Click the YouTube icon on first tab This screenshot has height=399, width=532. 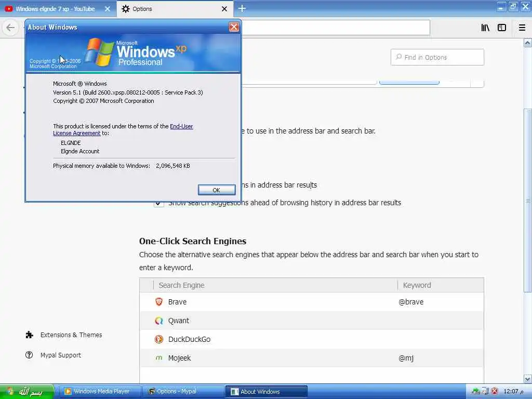pyautogui.click(x=9, y=9)
